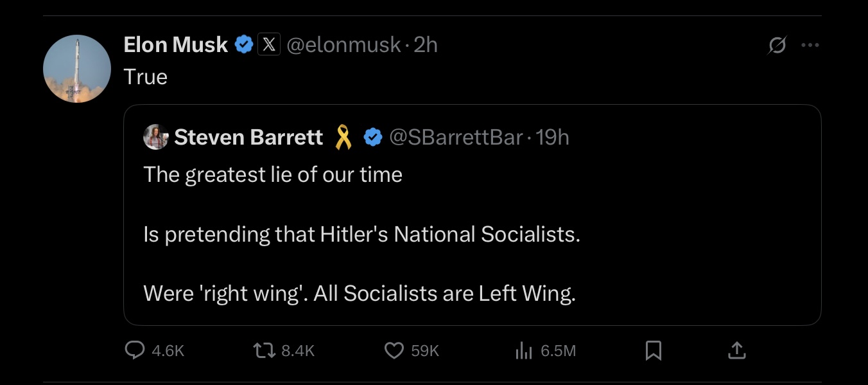Click the reply icon with 4.6K

[x=135, y=350]
